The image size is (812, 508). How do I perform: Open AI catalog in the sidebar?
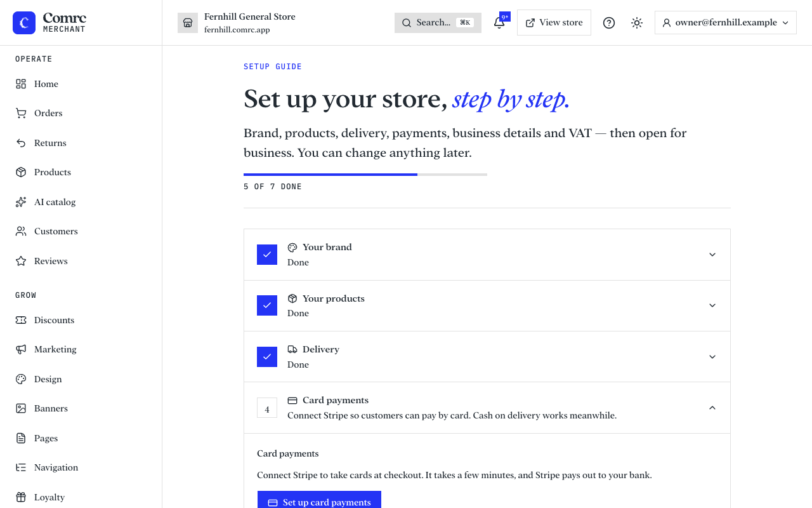tap(81, 202)
